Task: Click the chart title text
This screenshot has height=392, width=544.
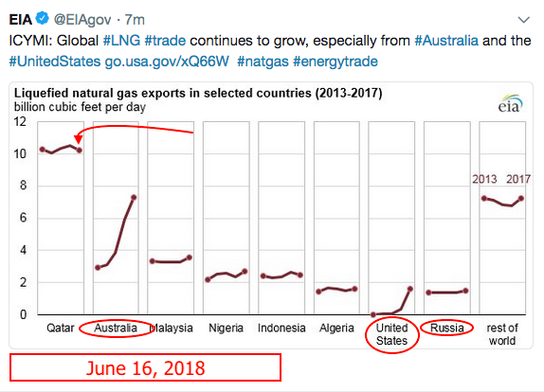Action: pyautogui.click(x=198, y=93)
